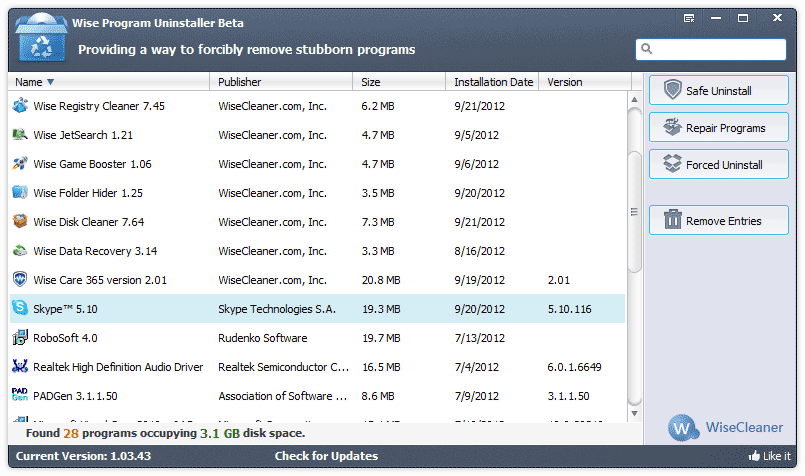The image size is (805, 476).
Task: Click the 19.7 MB size cell
Action: pyautogui.click(x=381, y=338)
